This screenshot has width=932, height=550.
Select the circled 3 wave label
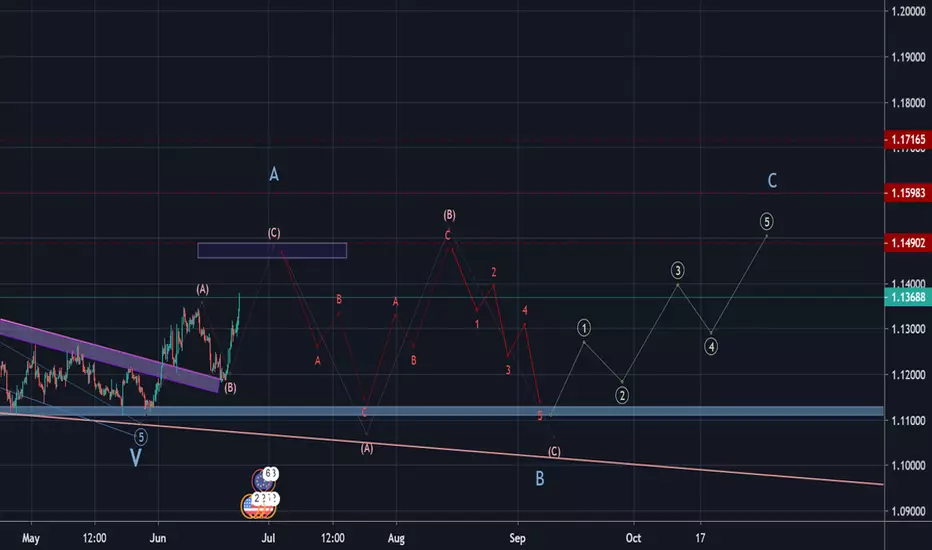[x=678, y=271]
